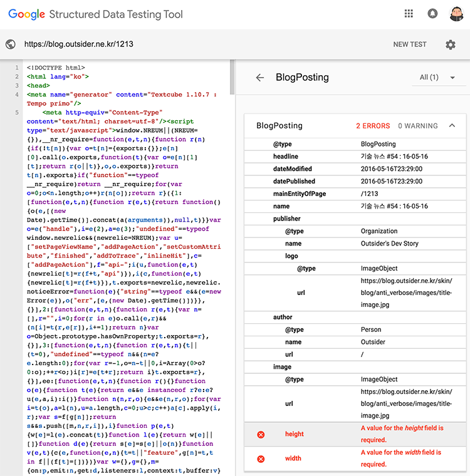Open the settings gear icon
The width and height of the screenshot is (470, 476).
[451, 44]
